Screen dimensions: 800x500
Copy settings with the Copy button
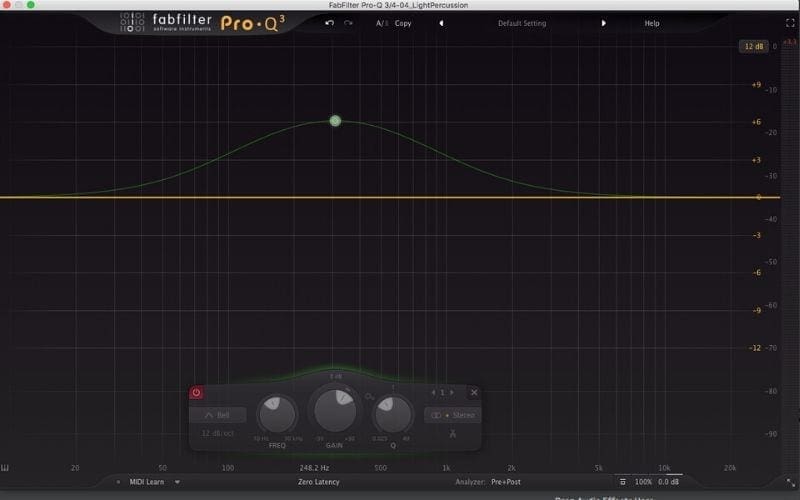click(x=403, y=23)
